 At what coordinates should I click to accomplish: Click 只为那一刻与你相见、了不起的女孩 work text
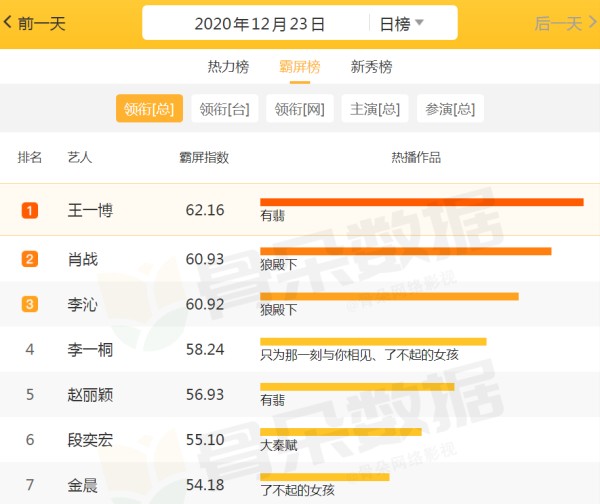[359, 355]
